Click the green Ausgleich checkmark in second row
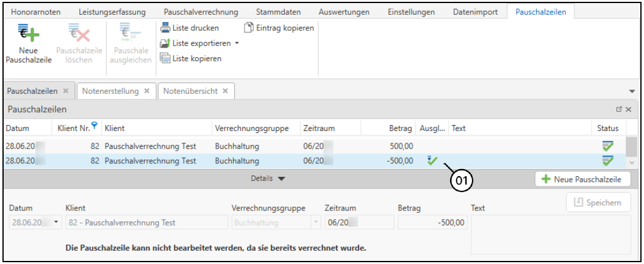Image resolution: width=644 pixels, height=264 pixels. click(x=432, y=160)
